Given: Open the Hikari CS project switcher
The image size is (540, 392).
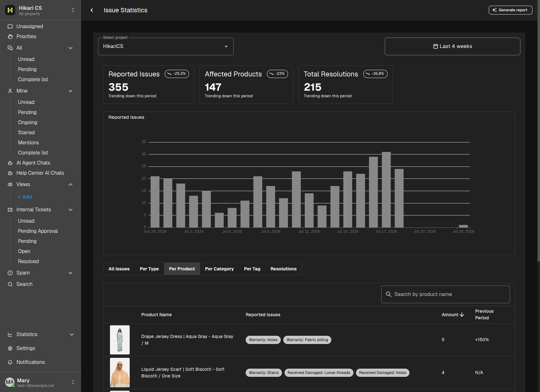Looking at the screenshot, I should pyautogui.click(x=73, y=10).
